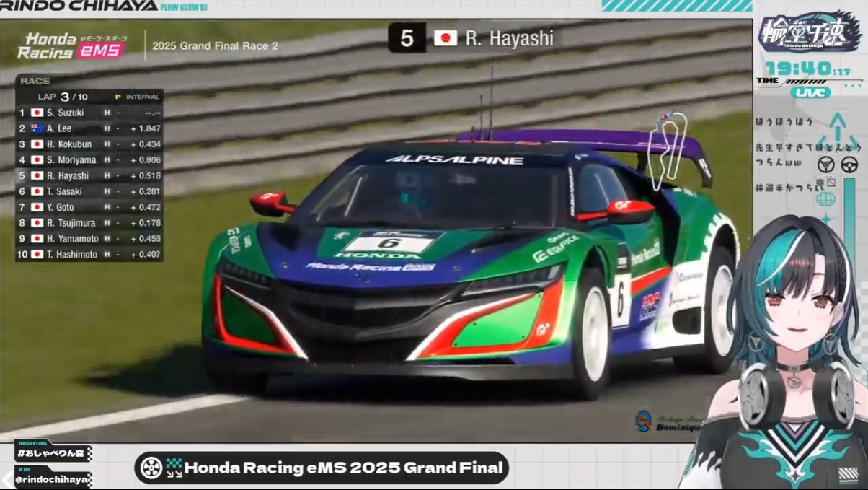Click the Honda Racing eMS logo
Image resolution: width=868 pixels, height=490 pixels.
[x=70, y=46]
